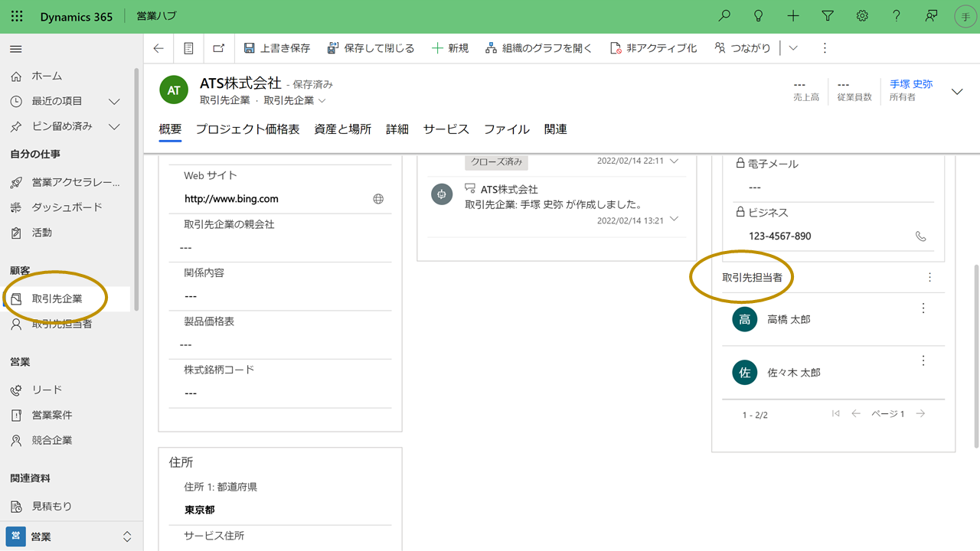This screenshot has width=980, height=551.
Task: Expand the header details chevron
Action: pyautogui.click(x=957, y=92)
